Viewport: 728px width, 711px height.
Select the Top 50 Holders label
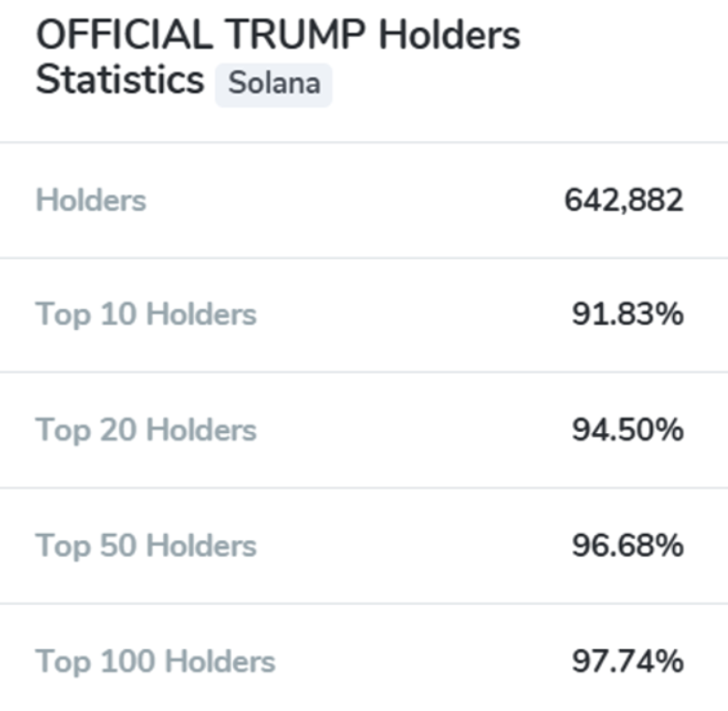pos(146,545)
